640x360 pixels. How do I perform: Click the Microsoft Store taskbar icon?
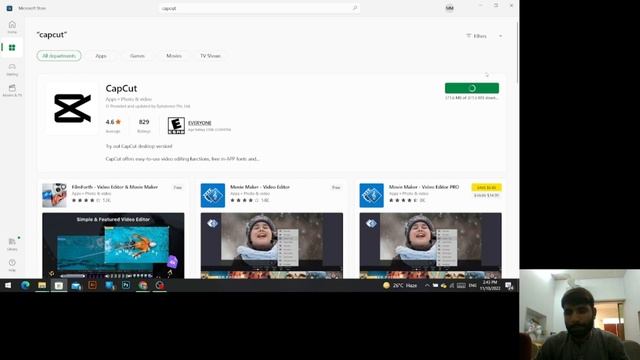[x=59, y=285]
